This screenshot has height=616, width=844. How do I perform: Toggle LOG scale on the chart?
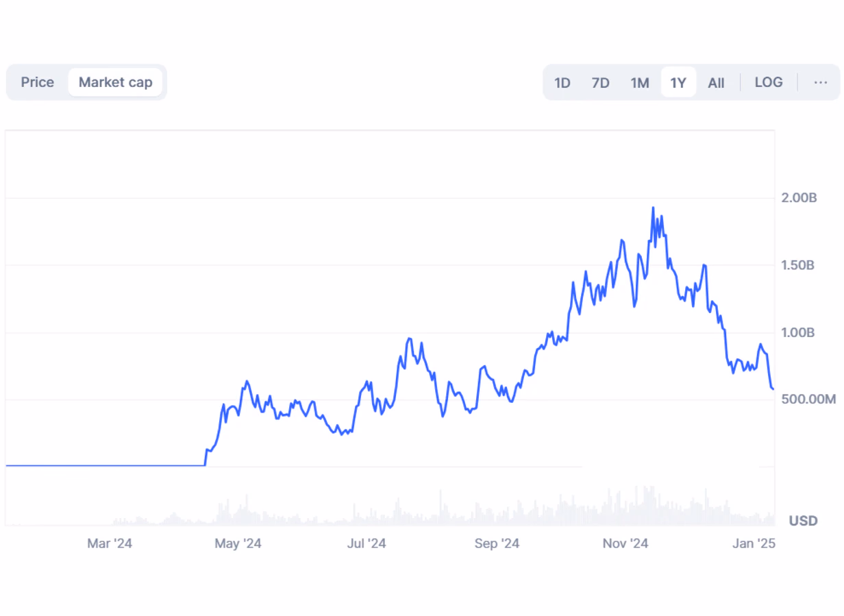coord(769,82)
